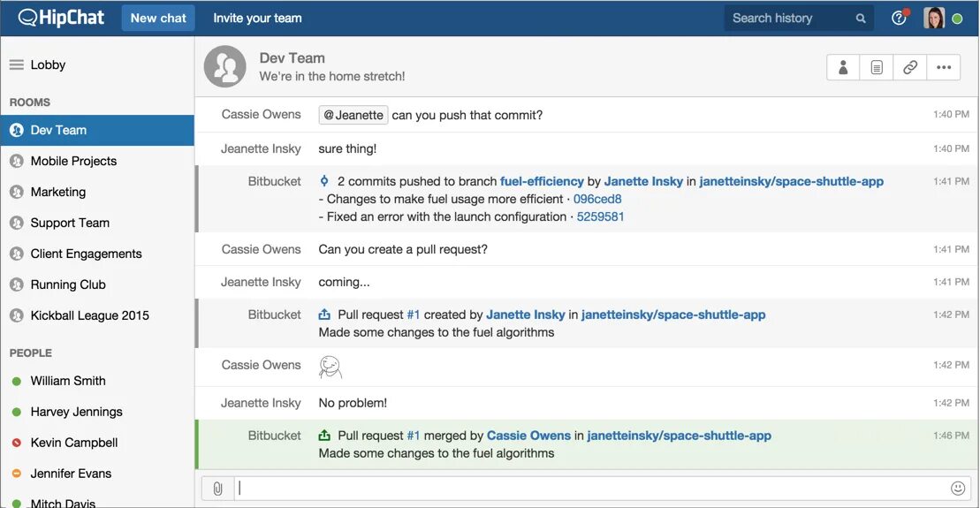Click the attachment paperclip icon

pos(217,489)
